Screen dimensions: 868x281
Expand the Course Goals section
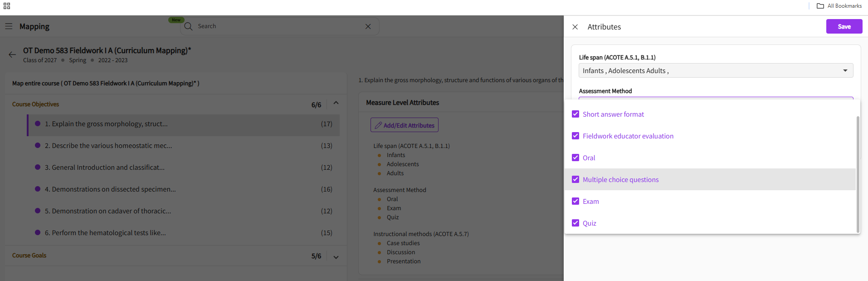(336, 256)
